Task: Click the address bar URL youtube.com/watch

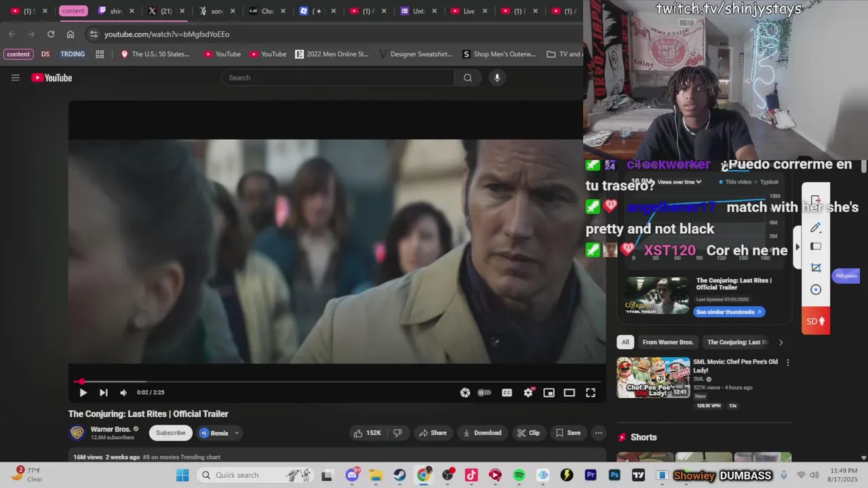Action: click(167, 34)
